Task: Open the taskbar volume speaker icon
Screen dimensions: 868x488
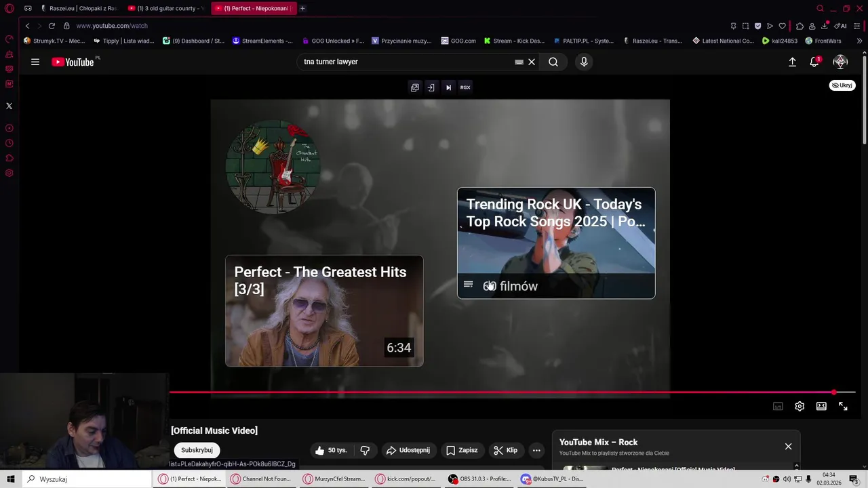Action: pyautogui.click(x=787, y=479)
